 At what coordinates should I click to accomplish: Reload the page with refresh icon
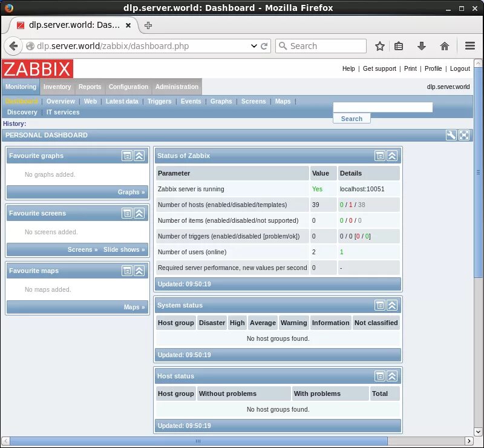[x=264, y=46]
